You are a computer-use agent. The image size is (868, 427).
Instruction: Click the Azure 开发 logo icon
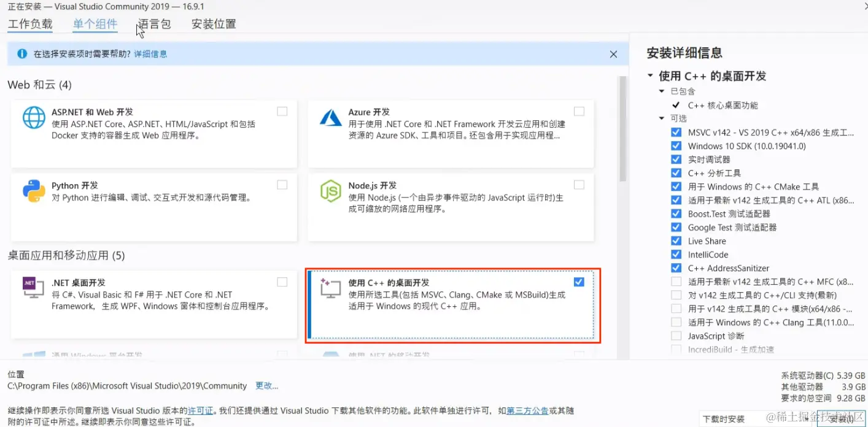tap(331, 117)
